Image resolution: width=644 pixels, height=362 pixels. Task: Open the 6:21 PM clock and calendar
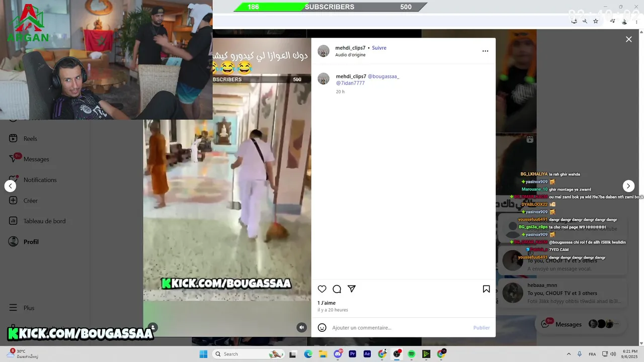point(630,354)
